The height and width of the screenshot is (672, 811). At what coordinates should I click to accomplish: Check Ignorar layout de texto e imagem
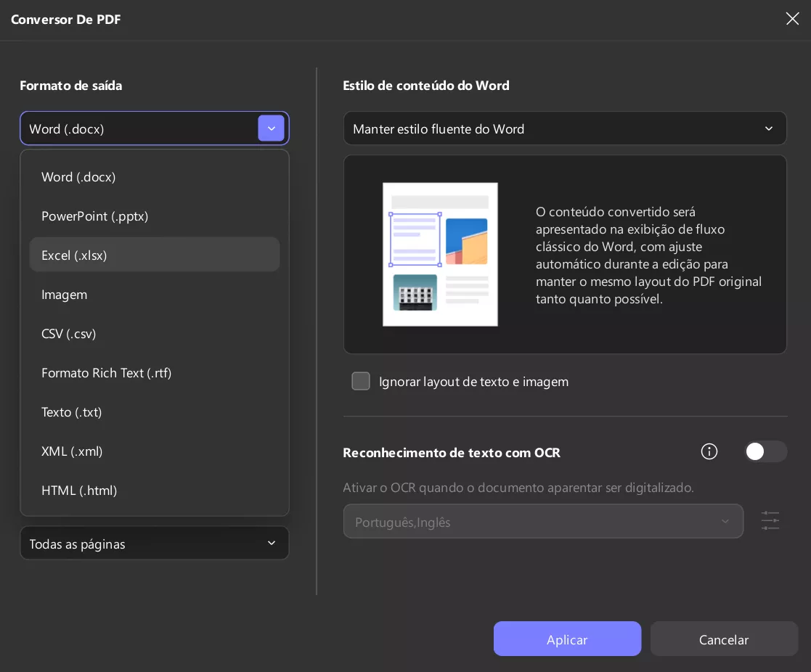click(x=361, y=381)
